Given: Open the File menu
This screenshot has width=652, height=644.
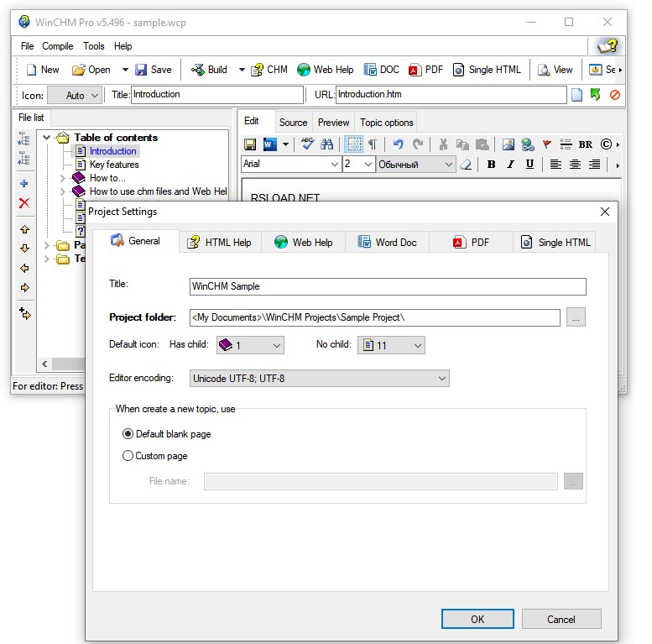Looking at the screenshot, I should coord(27,46).
